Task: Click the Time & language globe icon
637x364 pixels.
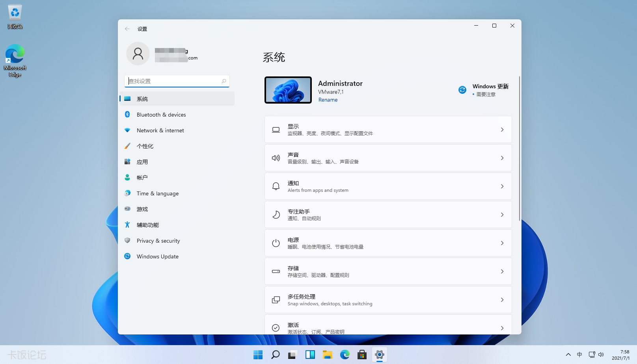Action: click(x=127, y=193)
